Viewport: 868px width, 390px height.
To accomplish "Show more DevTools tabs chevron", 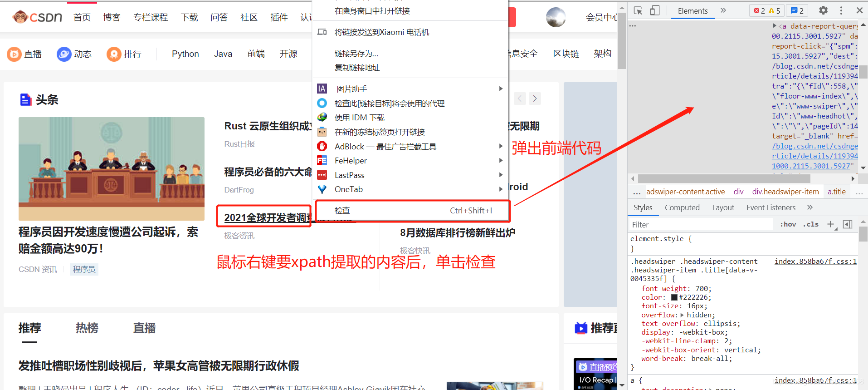I will 723,10.
